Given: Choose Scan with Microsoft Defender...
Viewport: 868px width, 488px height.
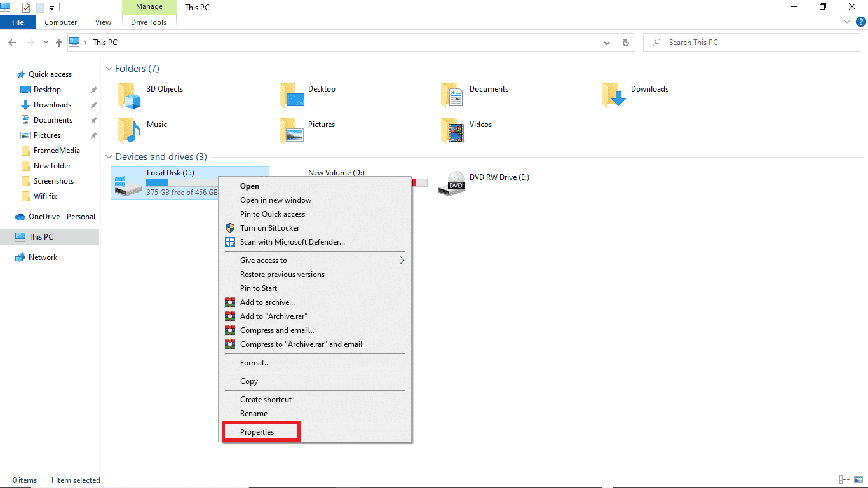Looking at the screenshot, I should click(x=315, y=242).
